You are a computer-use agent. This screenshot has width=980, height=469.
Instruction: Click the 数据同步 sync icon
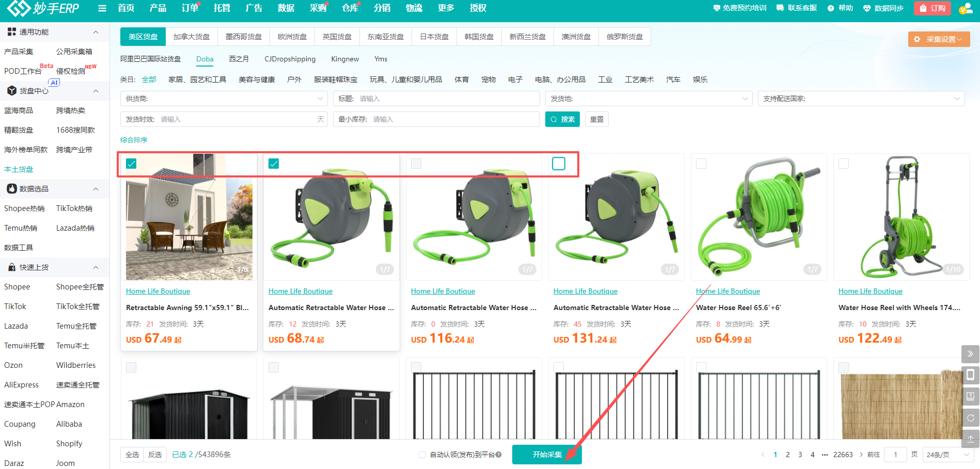point(867,8)
